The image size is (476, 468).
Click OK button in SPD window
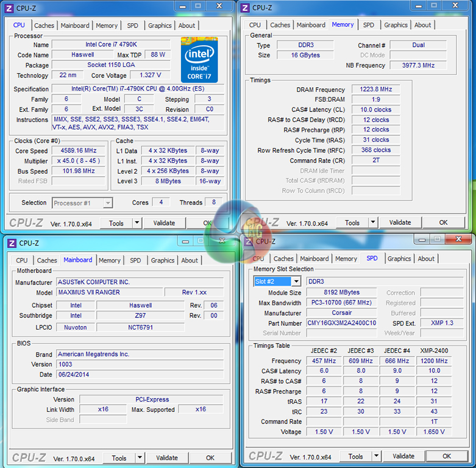pyautogui.click(x=446, y=456)
